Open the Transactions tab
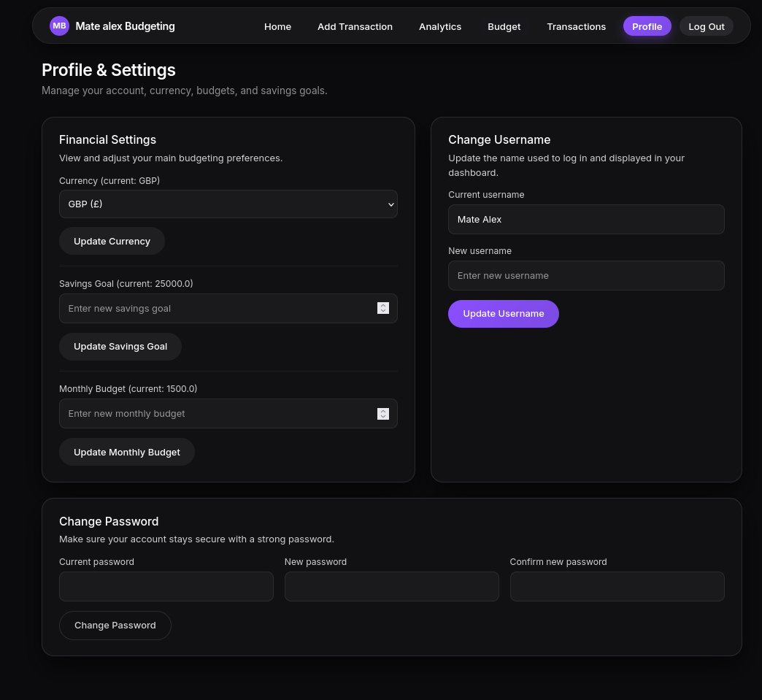 (576, 26)
